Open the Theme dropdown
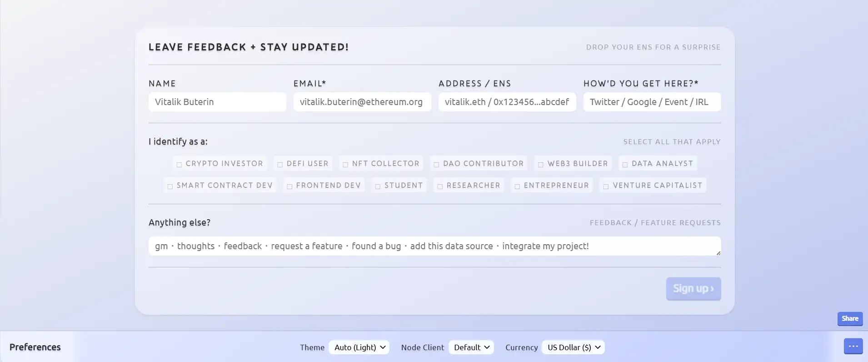 [359, 347]
